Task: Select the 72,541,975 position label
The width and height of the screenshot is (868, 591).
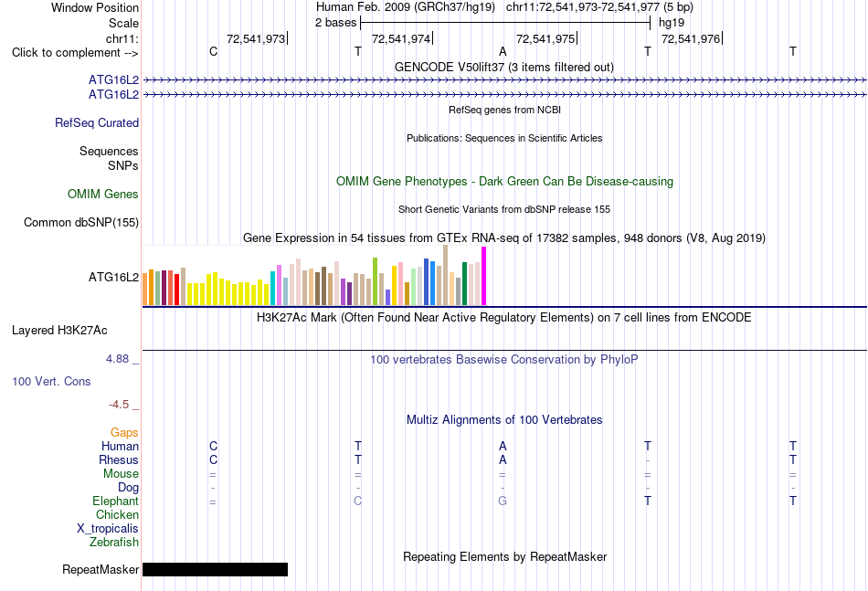Action: (x=545, y=38)
